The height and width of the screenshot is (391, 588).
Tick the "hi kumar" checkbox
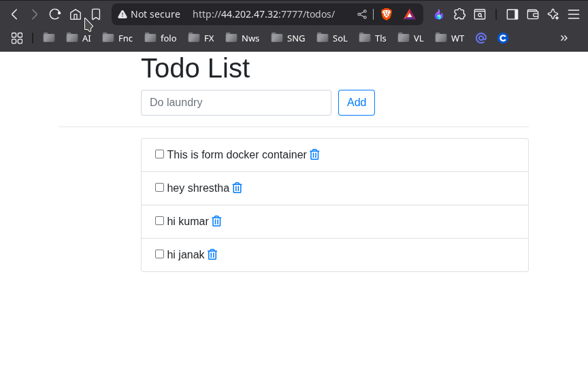[x=160, y=221]
